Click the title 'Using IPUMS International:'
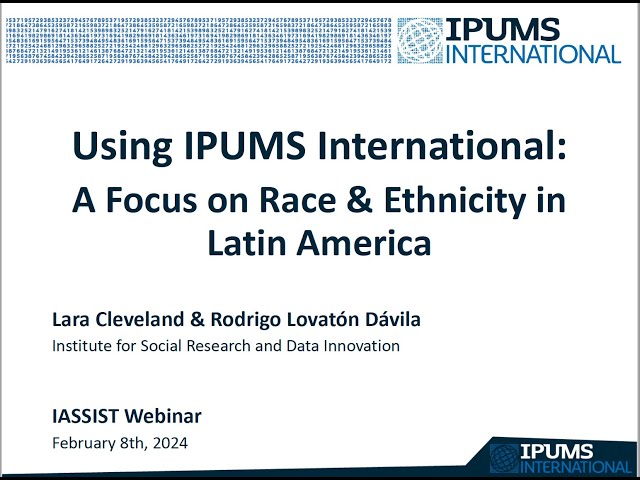 [320, 146]
